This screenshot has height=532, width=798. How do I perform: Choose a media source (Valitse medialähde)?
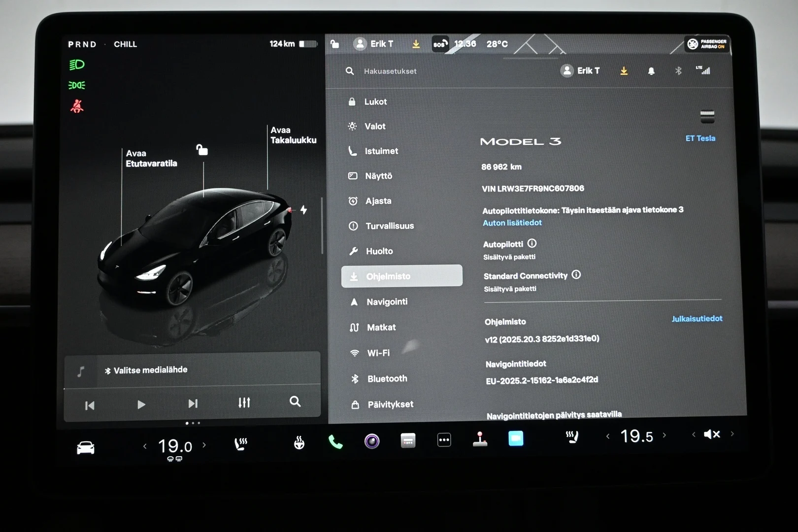coord(146,370)
